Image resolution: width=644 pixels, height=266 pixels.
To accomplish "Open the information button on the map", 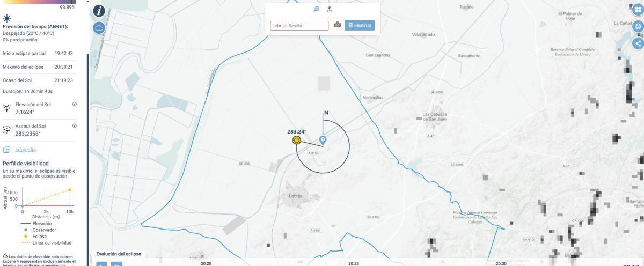I will pyautogui.click(x=100, y=10).
